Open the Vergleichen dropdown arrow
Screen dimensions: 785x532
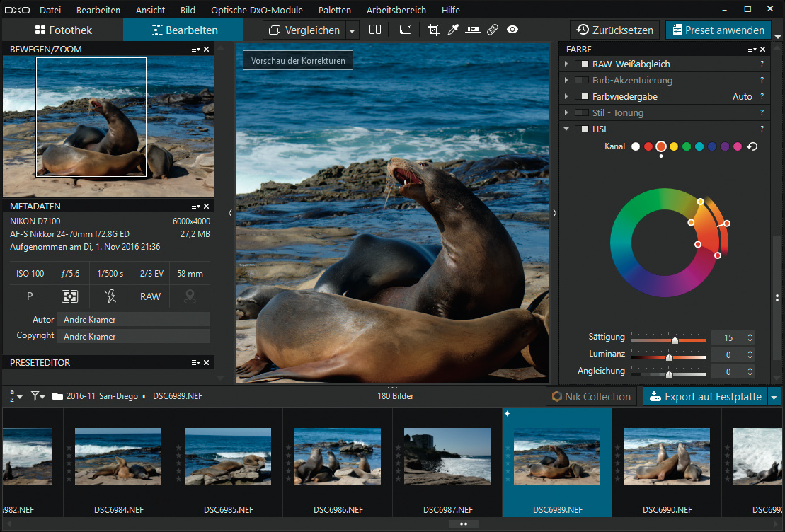(352, 30)
